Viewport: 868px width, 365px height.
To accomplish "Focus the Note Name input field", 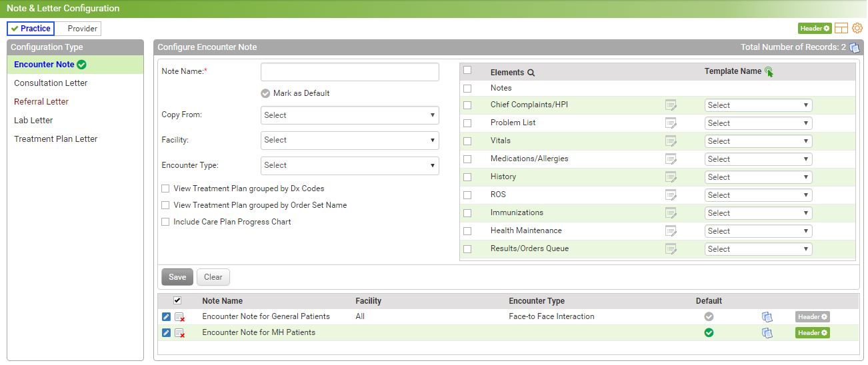I will coord(350,72).
